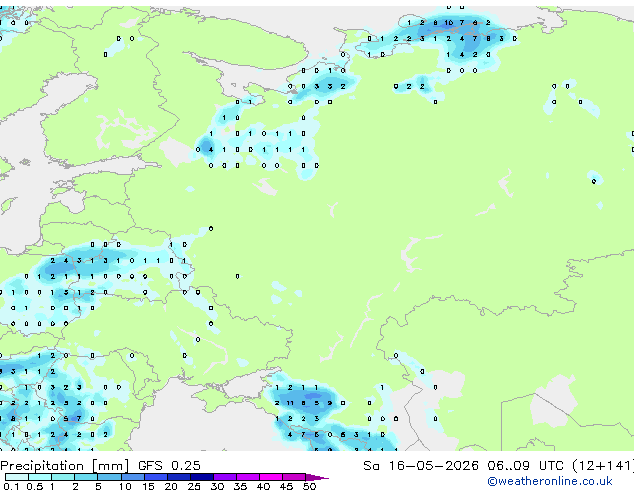634x490 pixels.
Task: Pick the legend swatch between 20 and 25
Action: pos(179,477)
